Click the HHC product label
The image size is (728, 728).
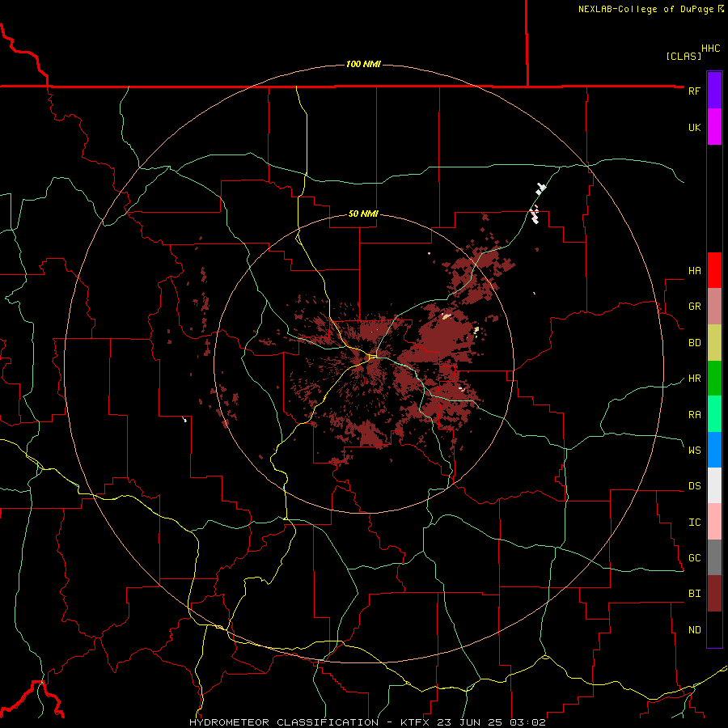pos(710,49)
